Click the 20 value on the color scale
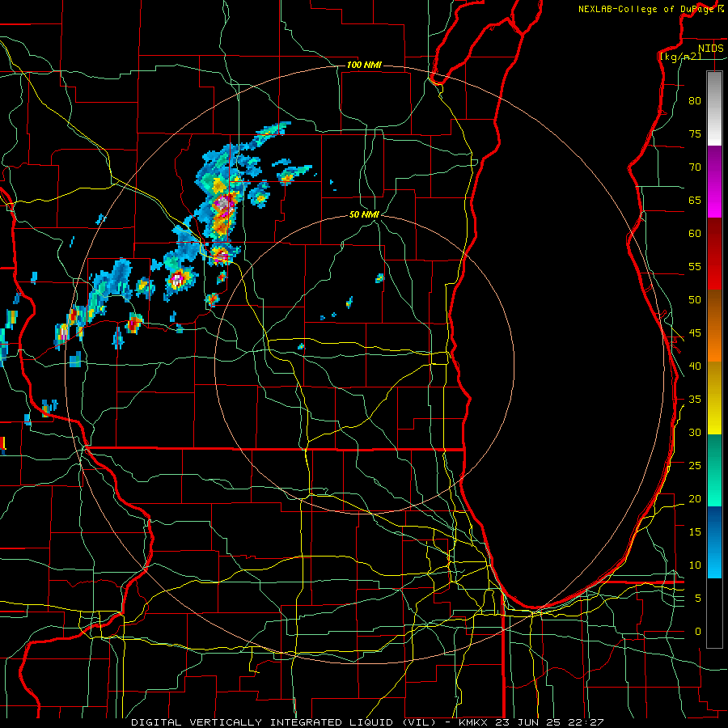This screenshot has width=728, height=728. (x=695, y=499)
